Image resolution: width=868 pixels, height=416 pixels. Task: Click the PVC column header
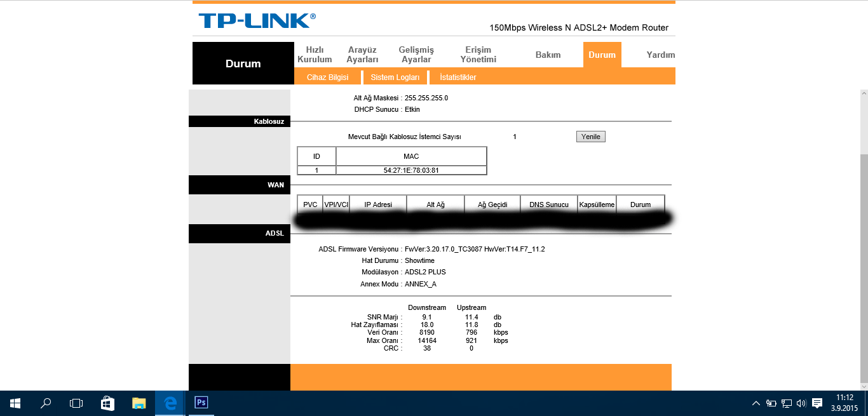[x=310, y=205]
